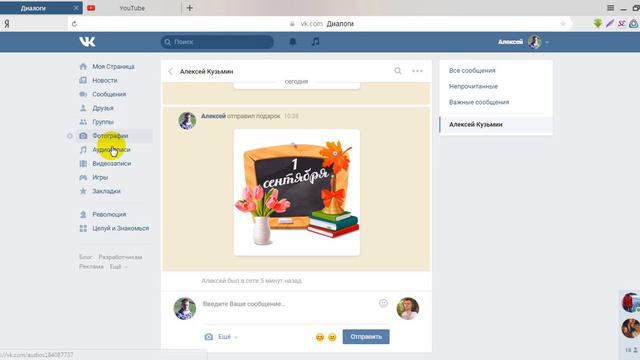Image resolution: width=640 pixels, height=360 pixels.
Task: Click the vk.com address bar
Action: click(x=320, y=24)
